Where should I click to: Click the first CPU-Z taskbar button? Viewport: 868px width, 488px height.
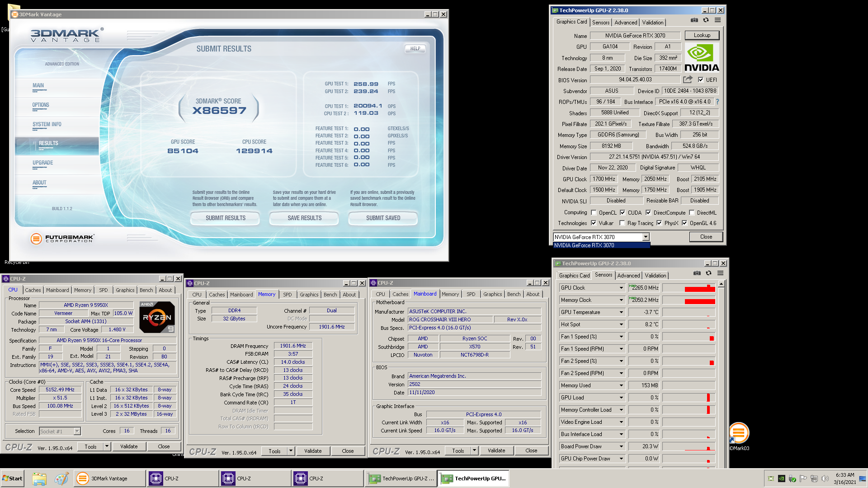183,479
